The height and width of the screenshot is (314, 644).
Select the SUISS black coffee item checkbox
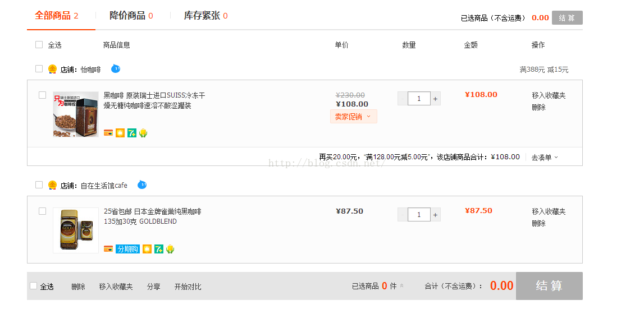[42, 95]
